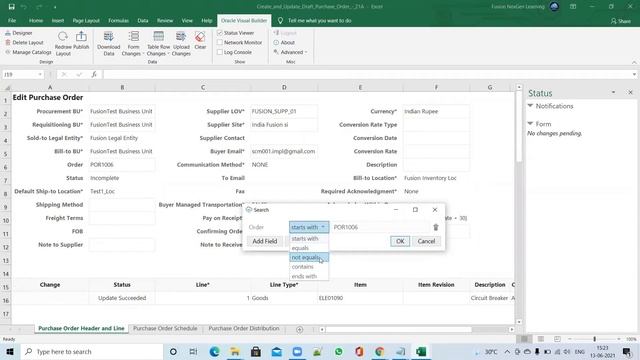Open File Explorer from the taskbar

235,351
